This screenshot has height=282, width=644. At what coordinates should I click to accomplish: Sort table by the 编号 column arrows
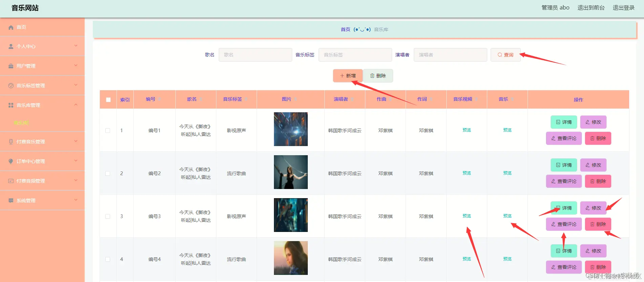(159, 99)
